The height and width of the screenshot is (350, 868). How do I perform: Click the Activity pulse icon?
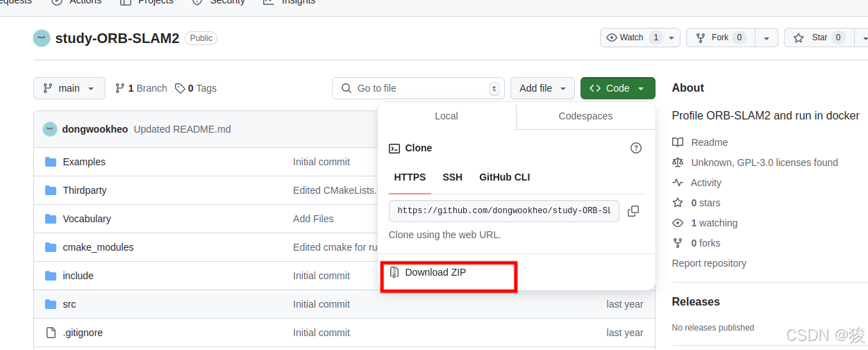tap(678, 183)
